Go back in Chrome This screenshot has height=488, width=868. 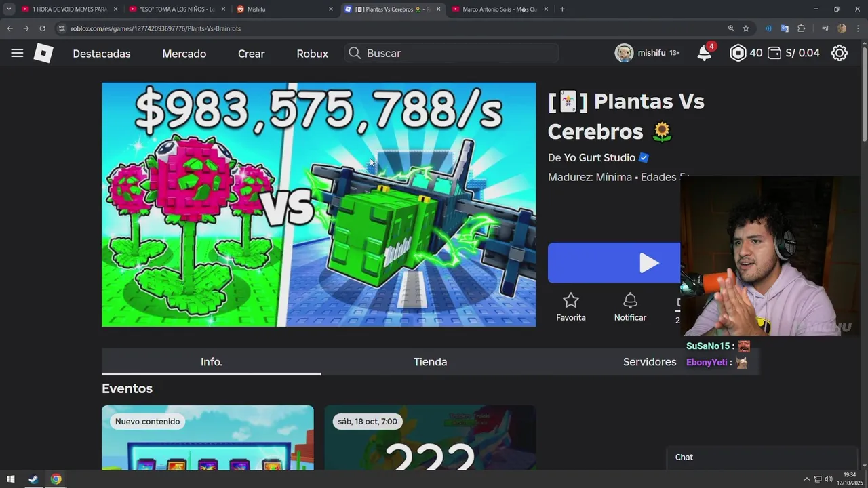(x=9, y=28)
